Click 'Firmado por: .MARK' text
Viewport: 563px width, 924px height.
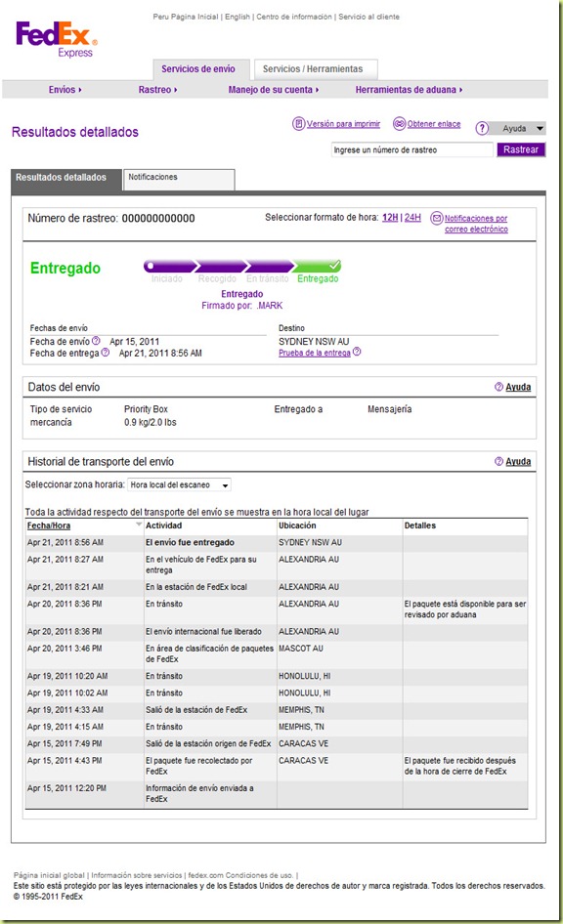click(x=241, y=306)
